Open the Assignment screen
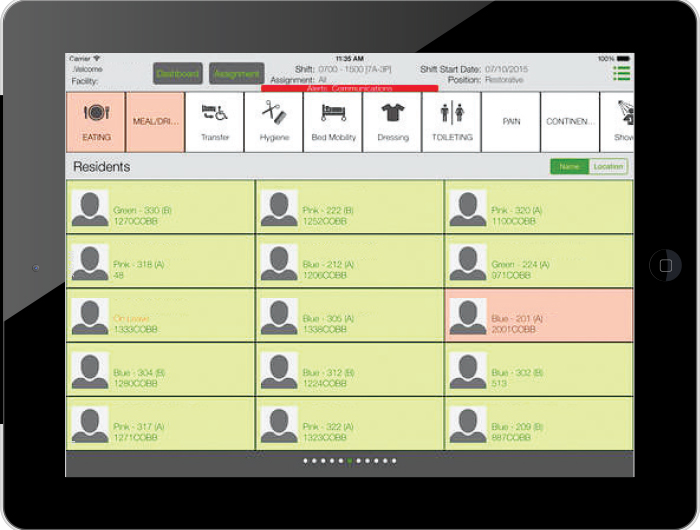Image resolution: width=700 pixels, height=530 pixels. pos(237,74)
